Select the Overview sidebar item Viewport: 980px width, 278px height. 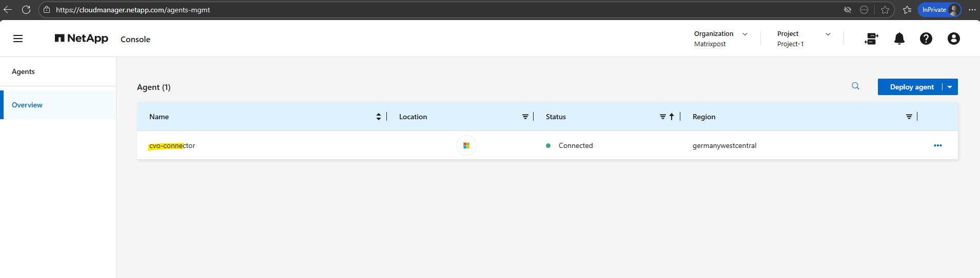coord(27,105)
